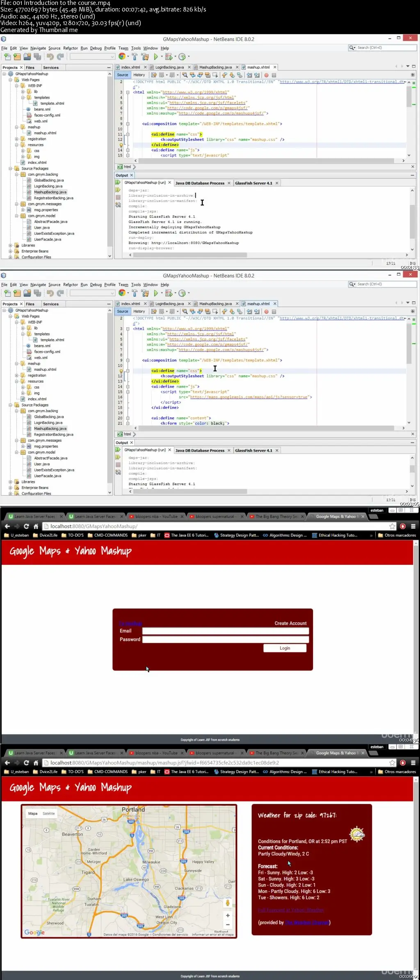Expand Libraries node in top Projects tree

coord(11,245)
